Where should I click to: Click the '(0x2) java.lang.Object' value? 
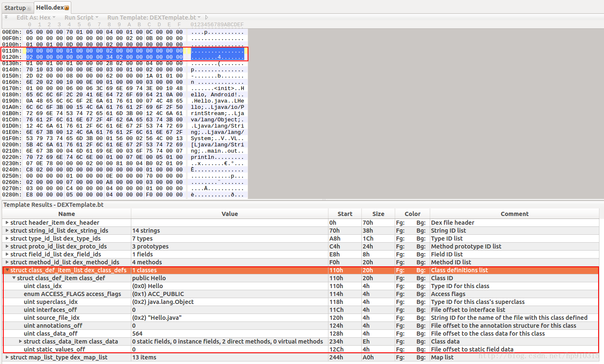(163, 302)
